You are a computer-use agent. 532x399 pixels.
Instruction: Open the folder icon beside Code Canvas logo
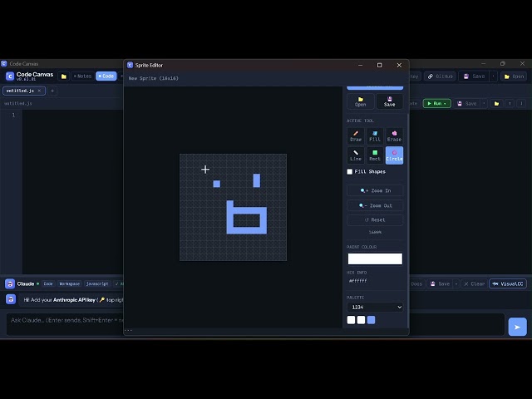point(63,76)
